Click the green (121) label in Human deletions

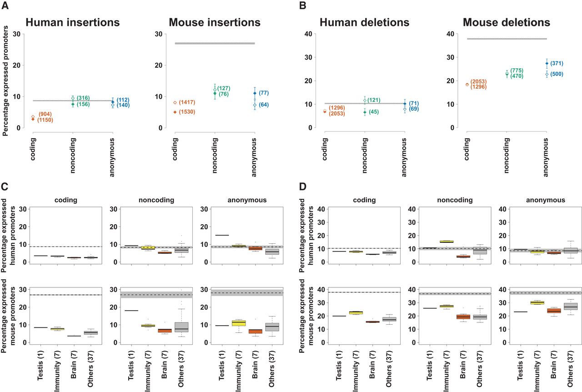click(x=374, y=100)
